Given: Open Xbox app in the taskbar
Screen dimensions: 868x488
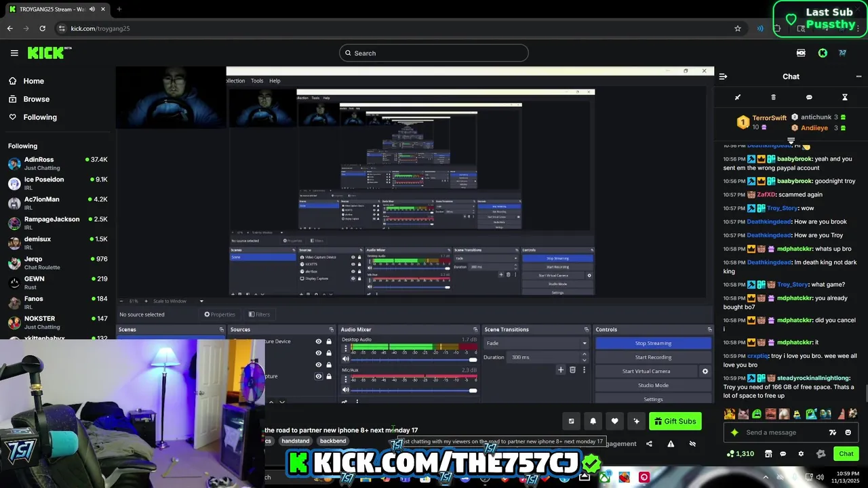Looking at the screenshot, I should [604, 477].
